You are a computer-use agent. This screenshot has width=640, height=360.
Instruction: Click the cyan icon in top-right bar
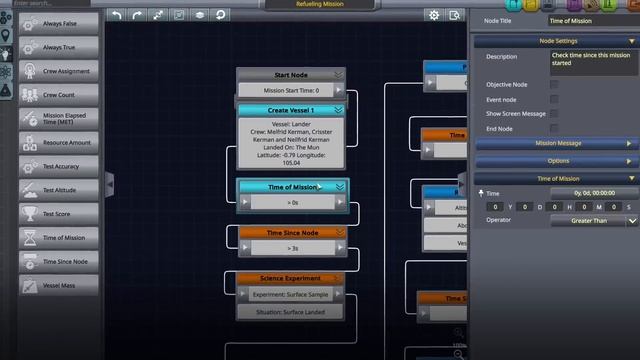514,4
